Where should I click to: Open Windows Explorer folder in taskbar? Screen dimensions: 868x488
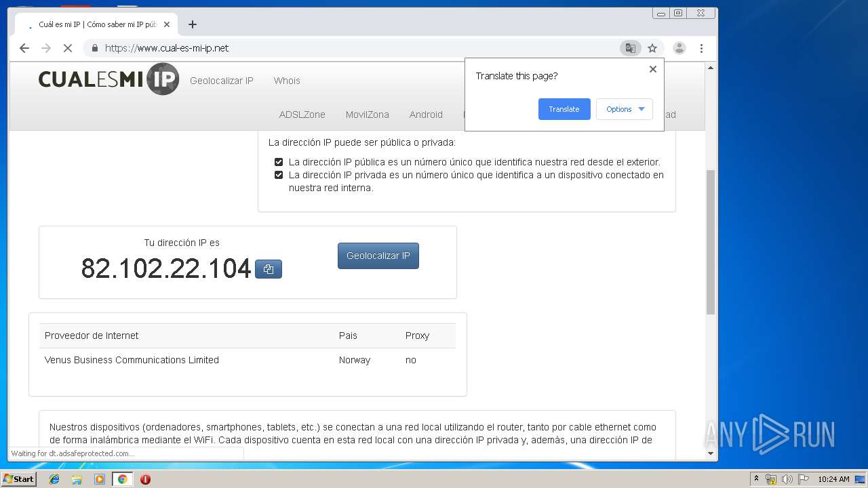[x=77, y=479]
